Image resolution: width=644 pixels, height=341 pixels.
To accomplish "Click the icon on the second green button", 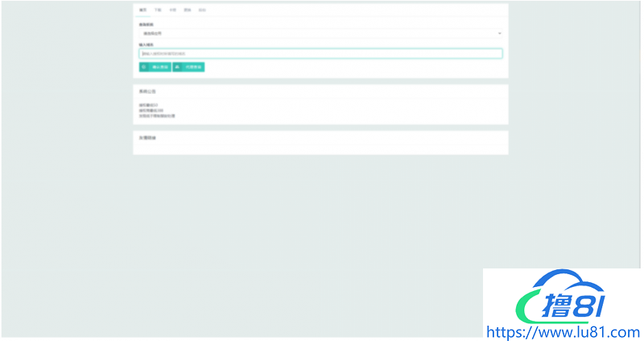I will tap(177, 68).
